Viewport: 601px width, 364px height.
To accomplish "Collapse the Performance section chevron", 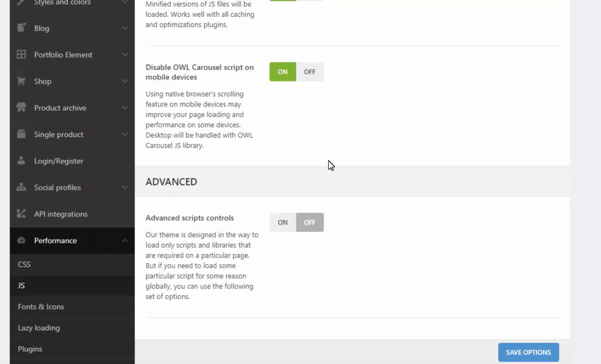I will click(124, 241).
